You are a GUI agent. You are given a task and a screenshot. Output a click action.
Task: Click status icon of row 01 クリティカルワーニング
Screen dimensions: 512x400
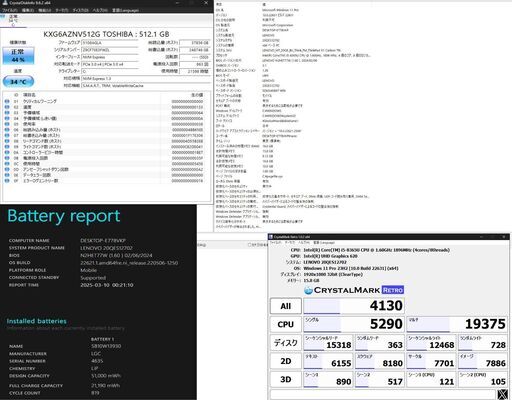point(7,101)
